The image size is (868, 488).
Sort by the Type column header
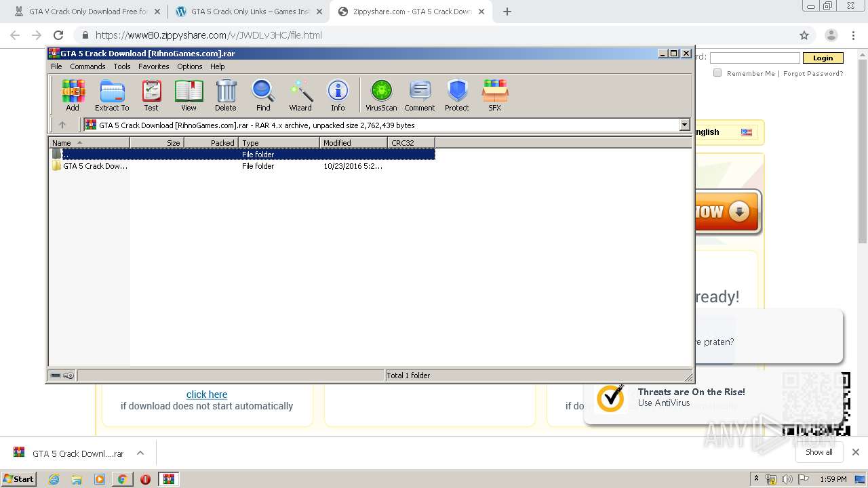(x=279, y=142)
